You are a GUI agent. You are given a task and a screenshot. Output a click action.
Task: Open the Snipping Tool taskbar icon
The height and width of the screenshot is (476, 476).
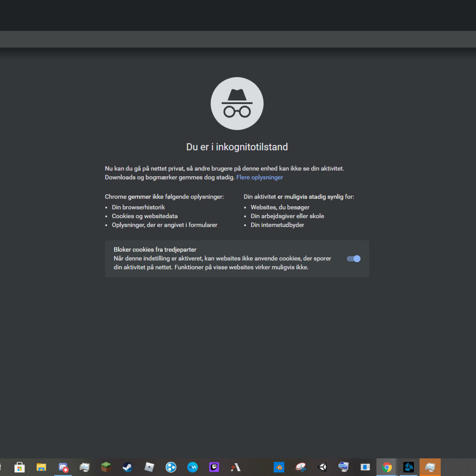301,467
